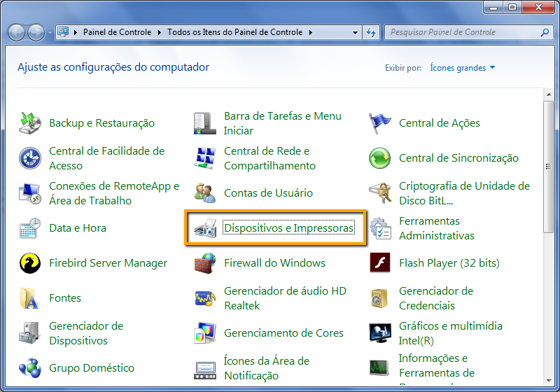Open the Backup e Restauração icon
560x392 pixels.
click(x=29, y=123)
